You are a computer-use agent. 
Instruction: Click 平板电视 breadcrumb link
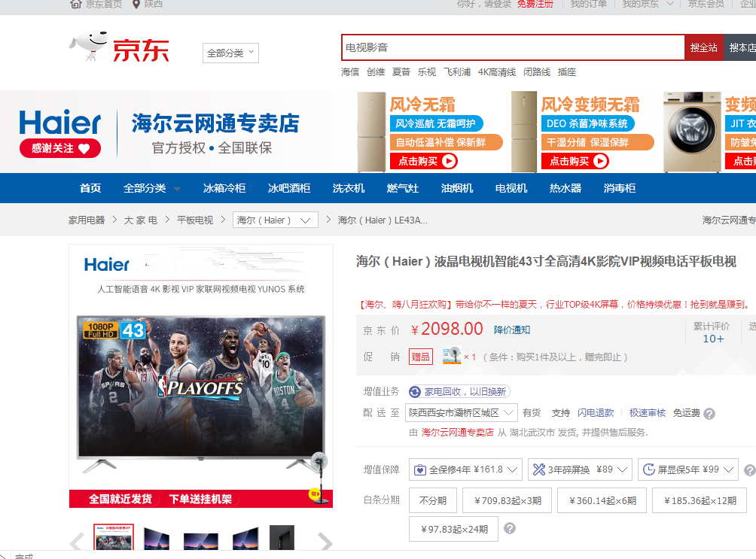(195, 220)
